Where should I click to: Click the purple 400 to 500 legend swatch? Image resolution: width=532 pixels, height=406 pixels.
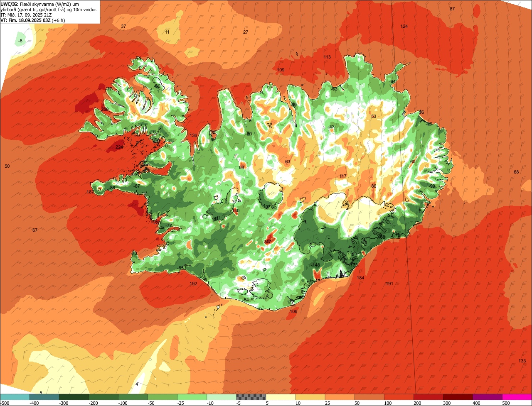click(488, 397)
